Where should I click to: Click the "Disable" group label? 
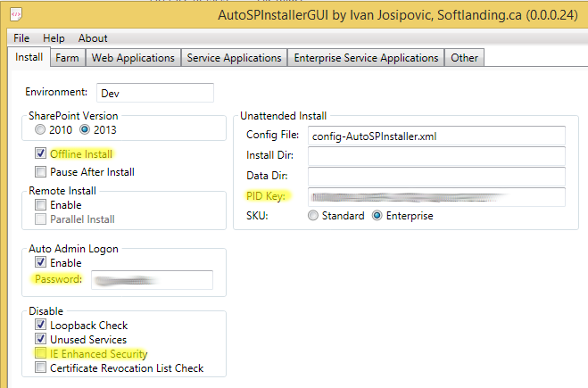[46, 311]
